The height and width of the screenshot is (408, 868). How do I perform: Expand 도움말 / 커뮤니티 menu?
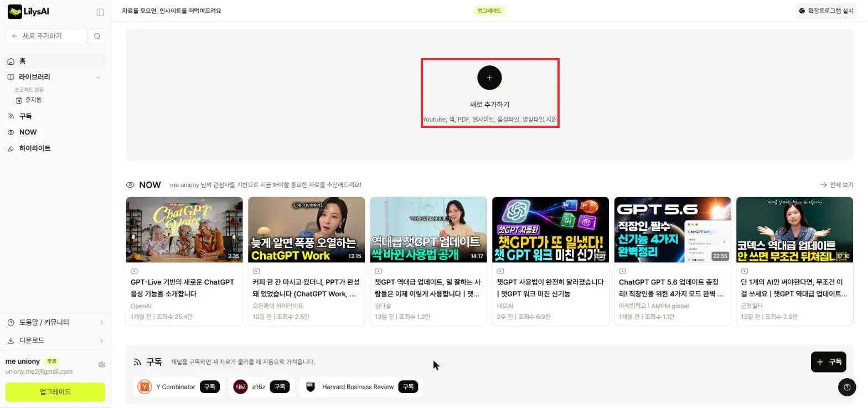coord(55,322)
